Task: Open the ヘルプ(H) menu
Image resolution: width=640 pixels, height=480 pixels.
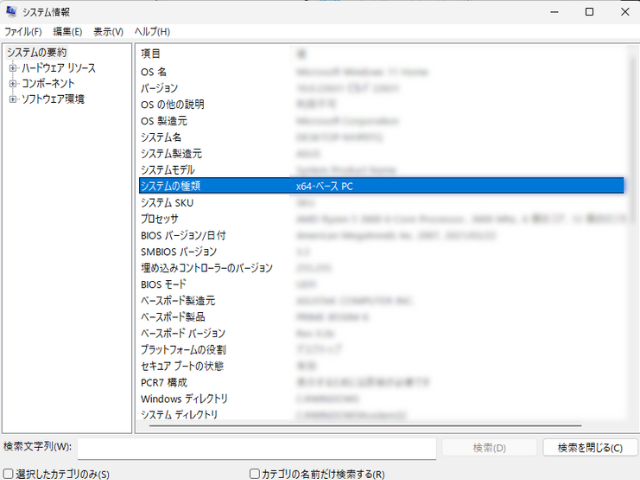Action: click(x=152, y=31)
